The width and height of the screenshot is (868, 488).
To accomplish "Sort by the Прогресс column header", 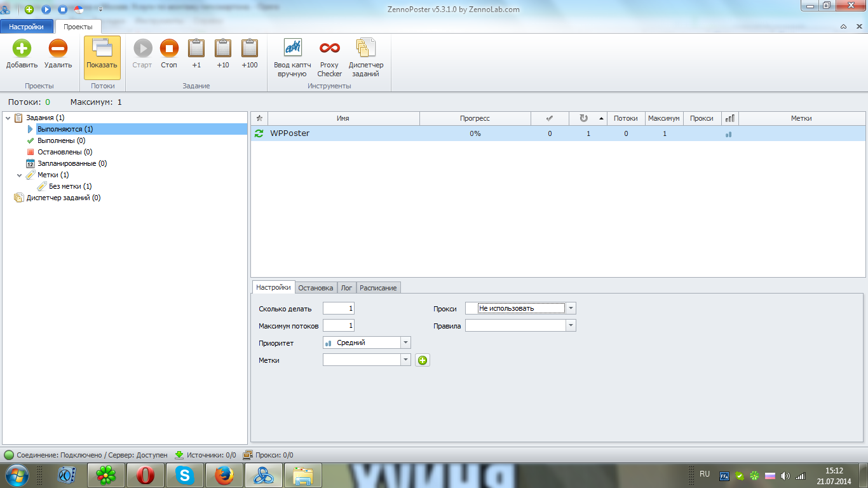I will (475, 118).
